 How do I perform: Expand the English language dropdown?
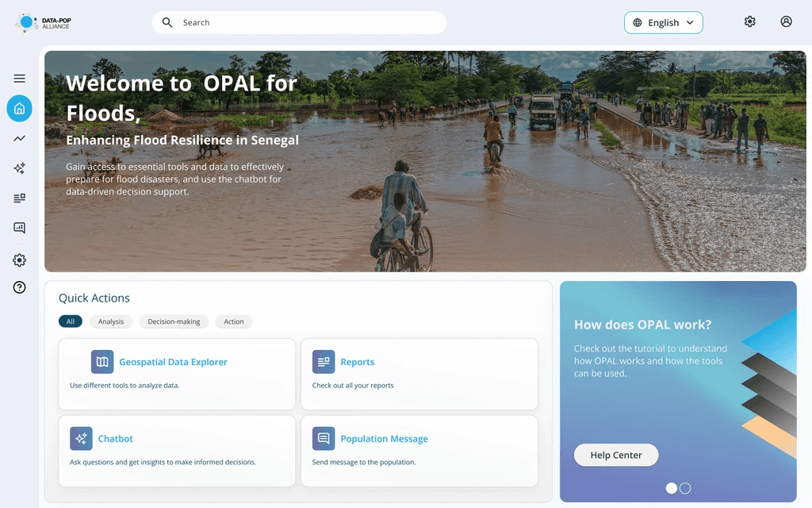664,22
